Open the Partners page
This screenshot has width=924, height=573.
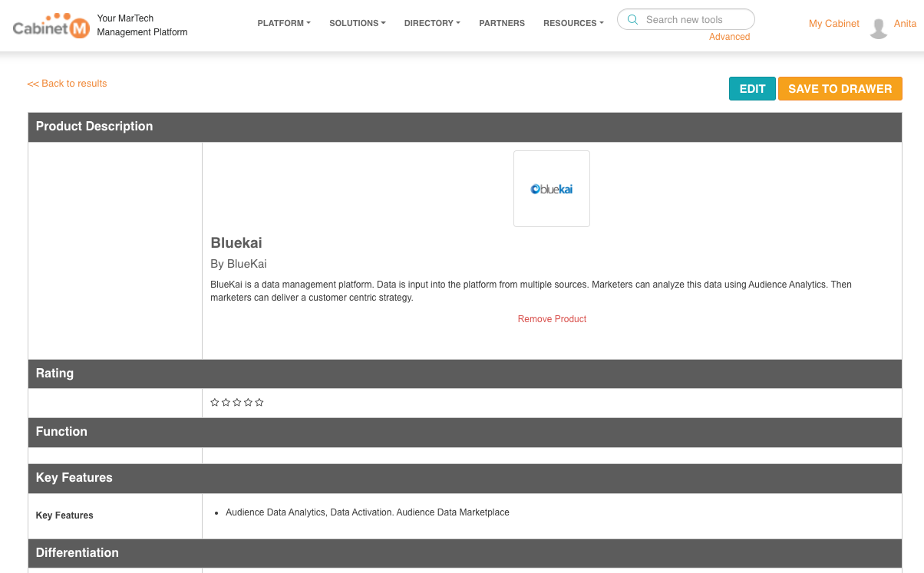point(502,23)
